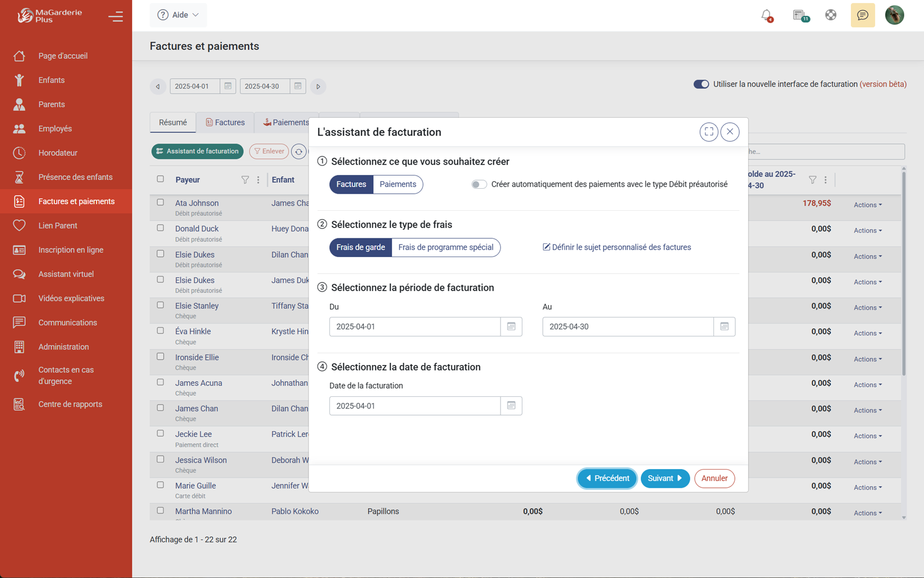Disable the new billing interface beta toggle
Screen dimensions: 924x578
tap(701, 84)
